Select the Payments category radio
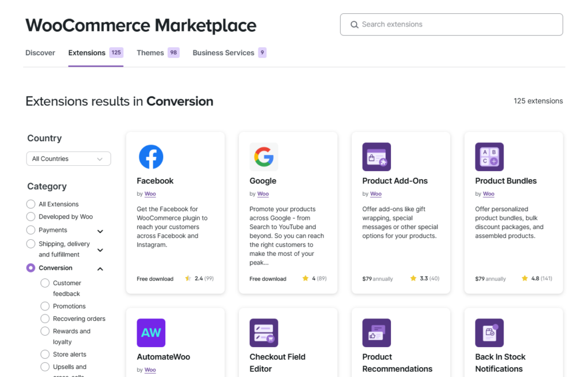 [x=31, y=230]
